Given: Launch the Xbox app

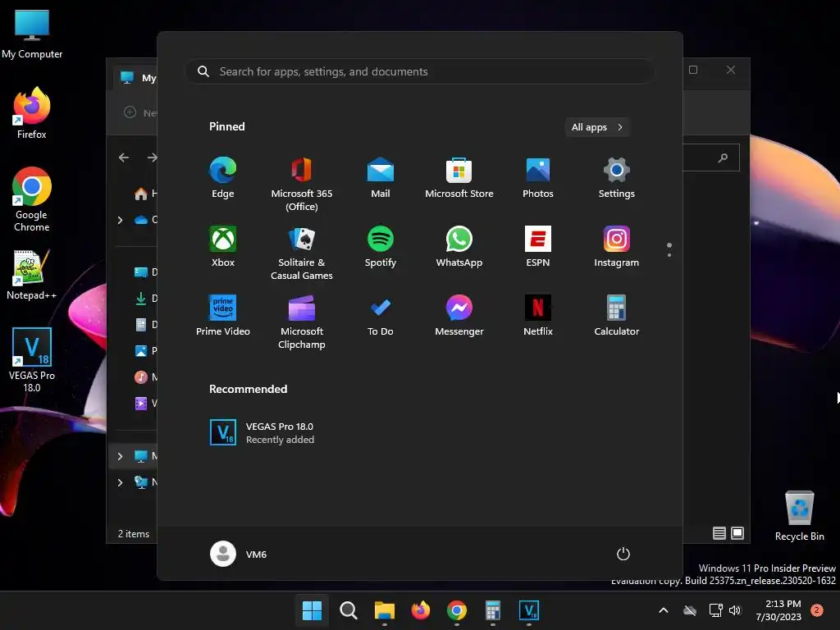Looking at the screenshot, I should (x=223, y=246).
